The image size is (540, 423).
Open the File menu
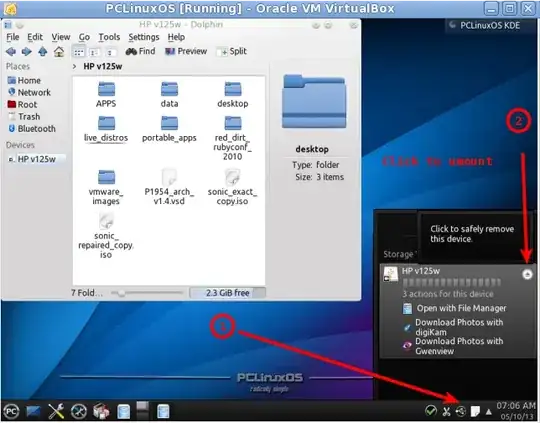pyautogui.click(x=13, y=37)
